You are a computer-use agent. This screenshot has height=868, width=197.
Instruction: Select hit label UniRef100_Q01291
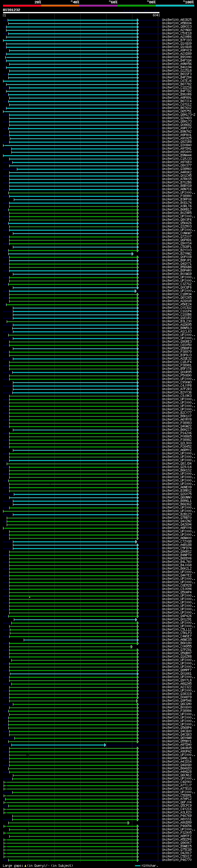tap(177, 619)
